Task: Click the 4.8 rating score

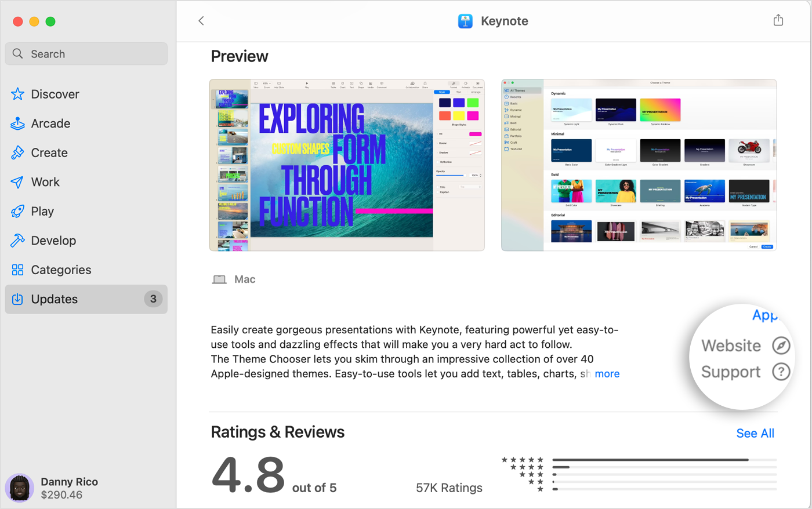Action: (x=248, y=474)
